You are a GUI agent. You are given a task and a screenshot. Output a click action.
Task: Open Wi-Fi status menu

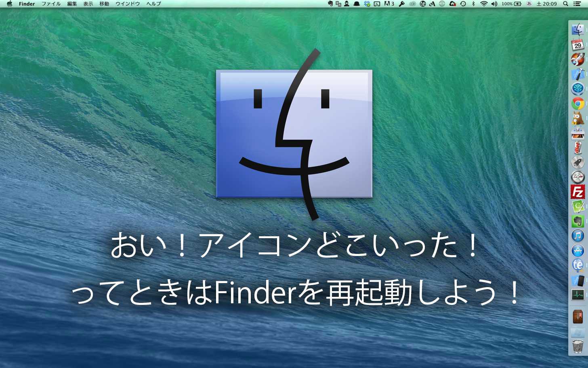click(x=483, y=4)
